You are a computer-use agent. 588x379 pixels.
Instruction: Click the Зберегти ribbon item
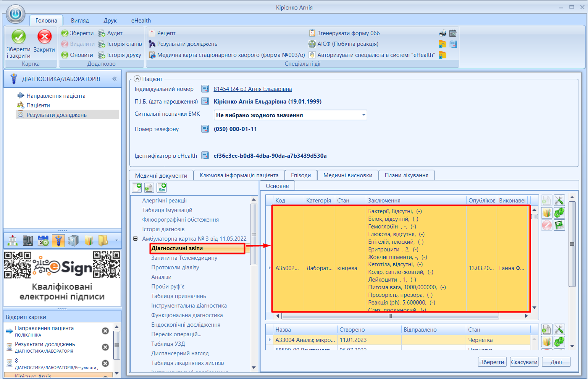point(78,33)
